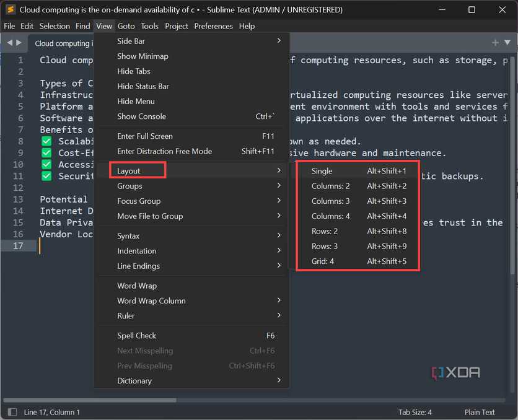This screenshot has height=420, width=518.
Task: Toggle Word Wrap
Action: click(192, 286)
